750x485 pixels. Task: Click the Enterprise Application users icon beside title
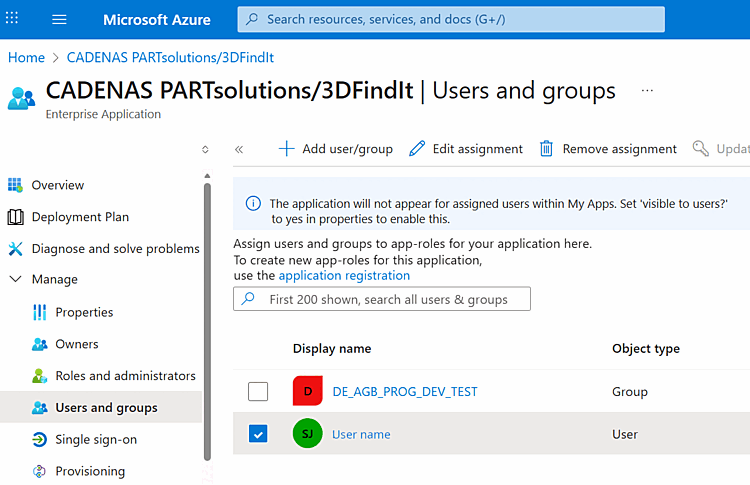click(22, 98)
